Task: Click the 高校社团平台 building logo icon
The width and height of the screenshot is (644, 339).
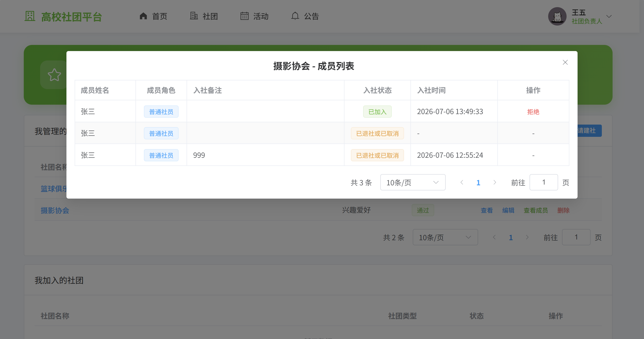Action: (x=30, y=16)
